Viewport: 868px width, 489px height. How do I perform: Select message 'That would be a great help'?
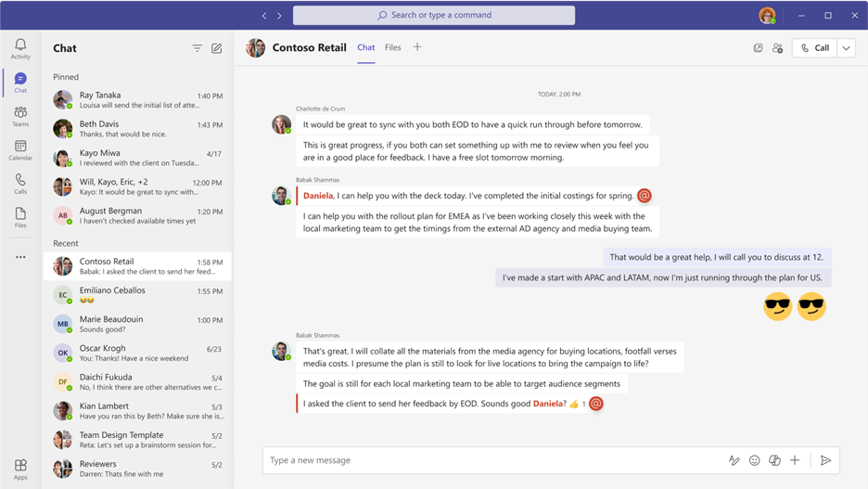(x=716, y=257)
